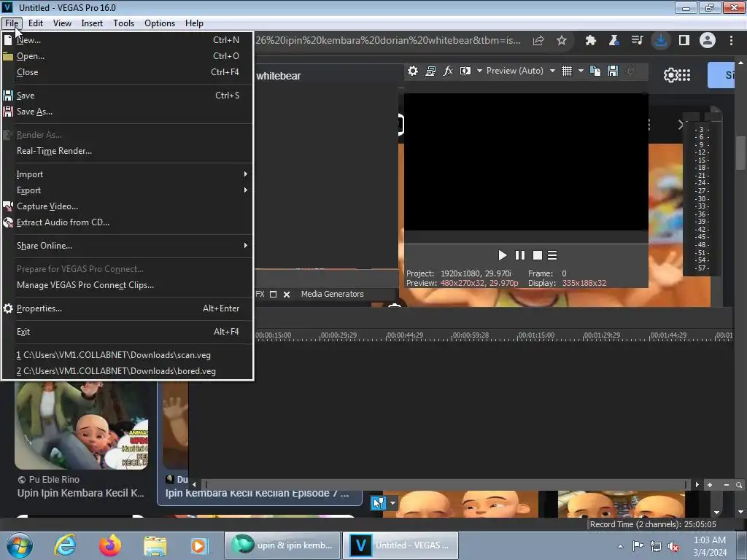The image size is (747, 560).
Task: Open the Tools menu
Action: pyautogui.click(x=123, y=23)
